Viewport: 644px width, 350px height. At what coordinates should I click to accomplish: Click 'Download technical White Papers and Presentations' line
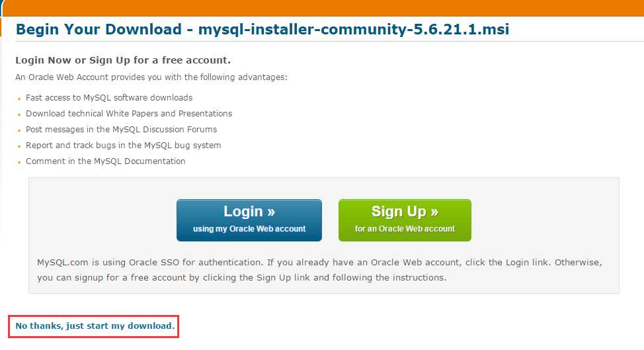coord(129,113)
